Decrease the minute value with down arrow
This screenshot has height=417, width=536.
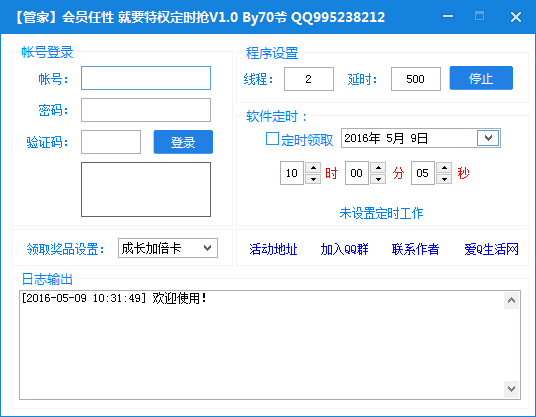pos(378,179)
